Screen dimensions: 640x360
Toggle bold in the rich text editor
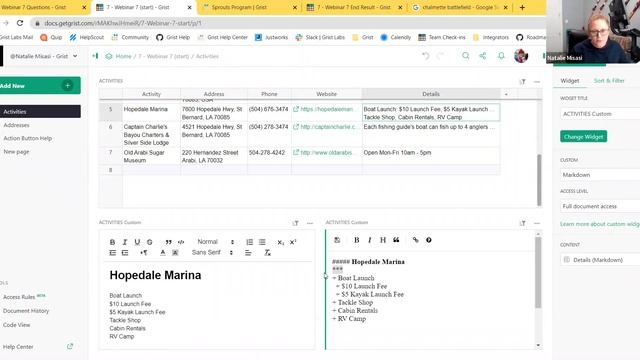[112, 242]
